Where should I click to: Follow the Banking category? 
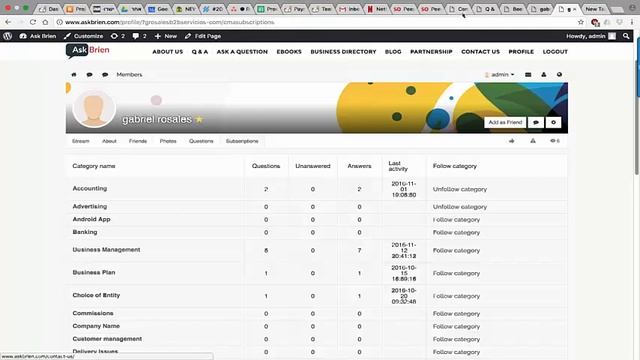point(456,233)
